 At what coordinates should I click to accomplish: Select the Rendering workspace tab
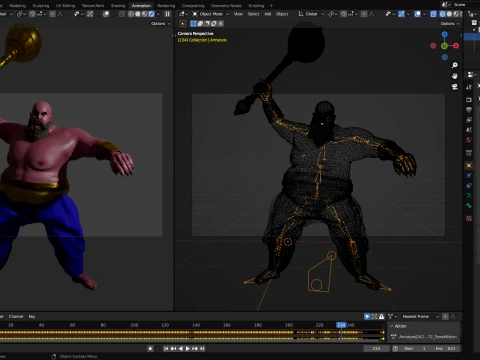point(166,6)
